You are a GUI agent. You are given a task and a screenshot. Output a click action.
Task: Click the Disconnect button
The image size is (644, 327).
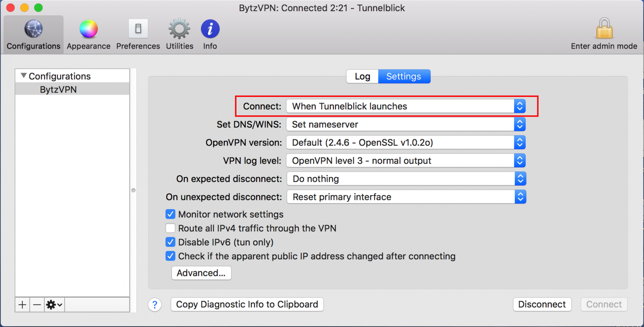(542, 304)
